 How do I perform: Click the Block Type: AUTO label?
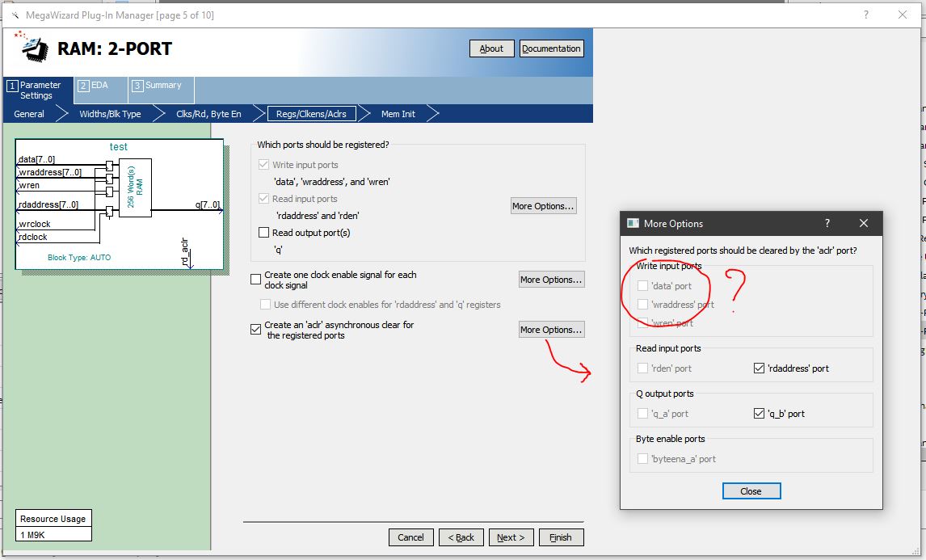tap(79, 258)
